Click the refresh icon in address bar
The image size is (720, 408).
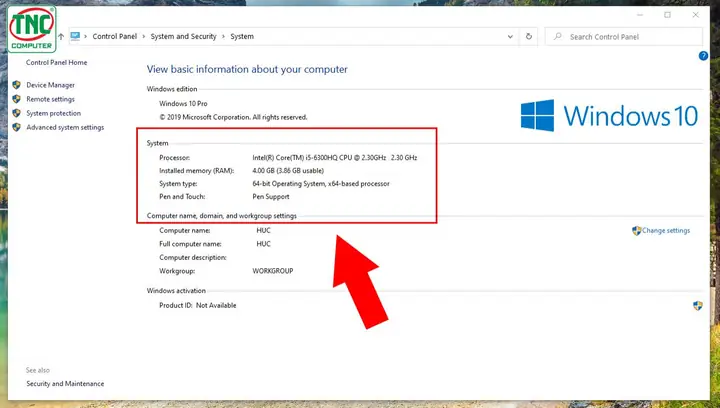tap(529, 36)
